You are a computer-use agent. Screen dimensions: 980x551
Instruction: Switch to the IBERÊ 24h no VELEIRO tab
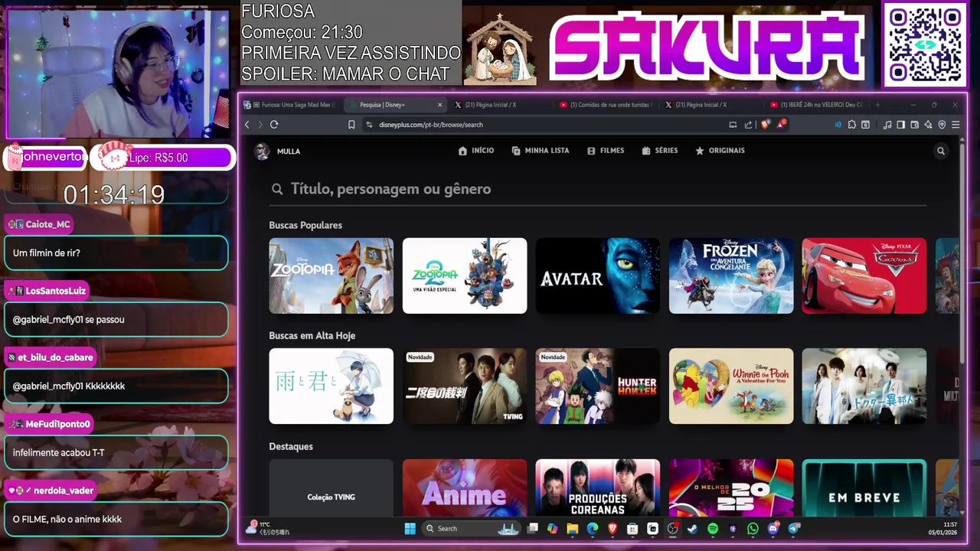coord(816,105)
